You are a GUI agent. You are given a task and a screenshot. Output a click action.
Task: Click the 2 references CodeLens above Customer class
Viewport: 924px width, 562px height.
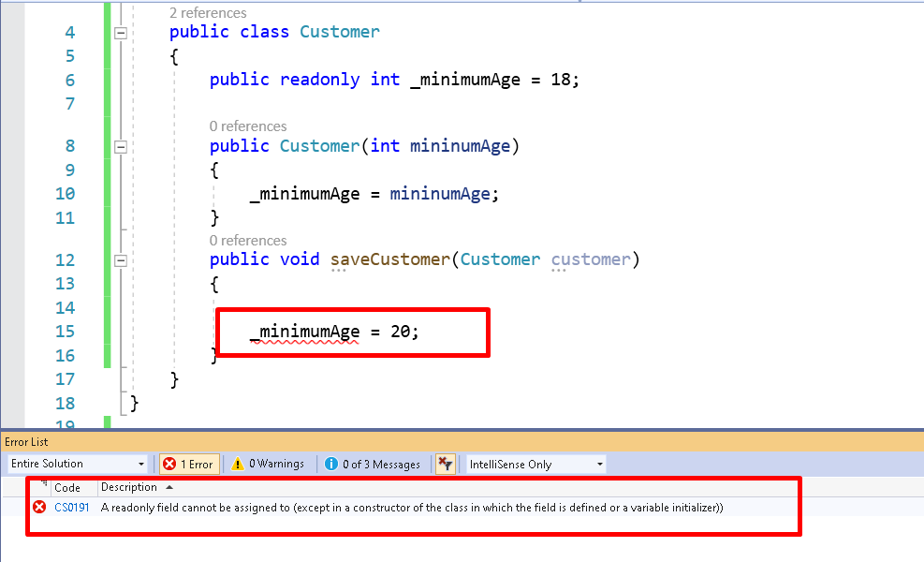pos(206,12)
